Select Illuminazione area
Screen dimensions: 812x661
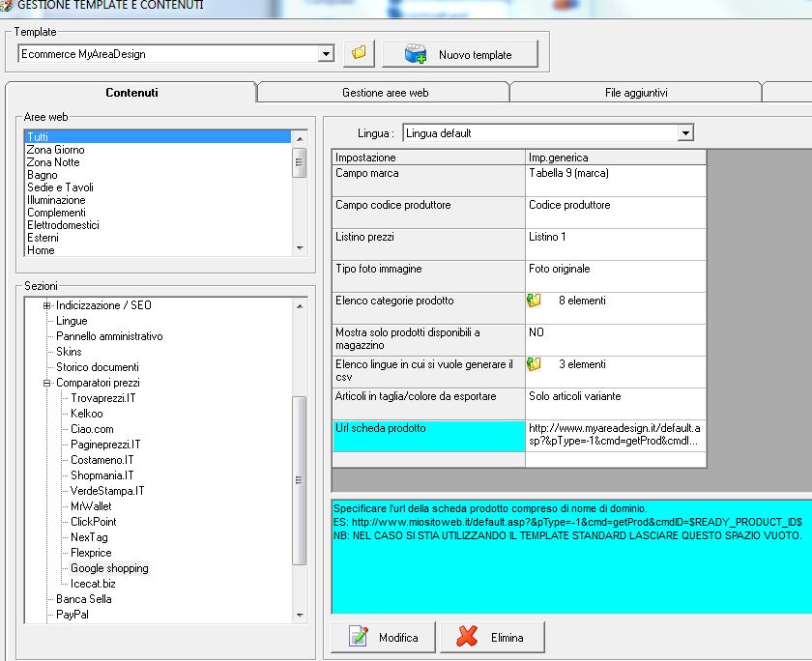coord(56,200)
